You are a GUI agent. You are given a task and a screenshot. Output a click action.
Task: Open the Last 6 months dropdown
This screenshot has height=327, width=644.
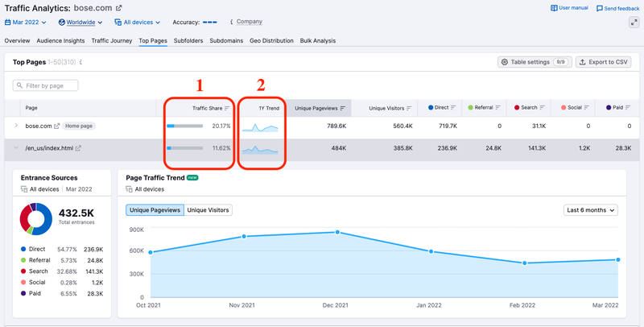click(x=591, y=210)
